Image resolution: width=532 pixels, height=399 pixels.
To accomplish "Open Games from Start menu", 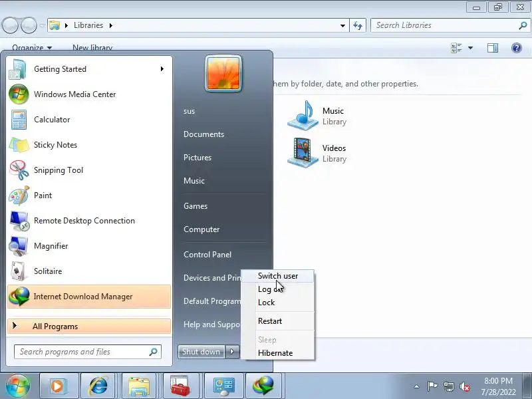I will pyautogui.click(x=196, y=206).
